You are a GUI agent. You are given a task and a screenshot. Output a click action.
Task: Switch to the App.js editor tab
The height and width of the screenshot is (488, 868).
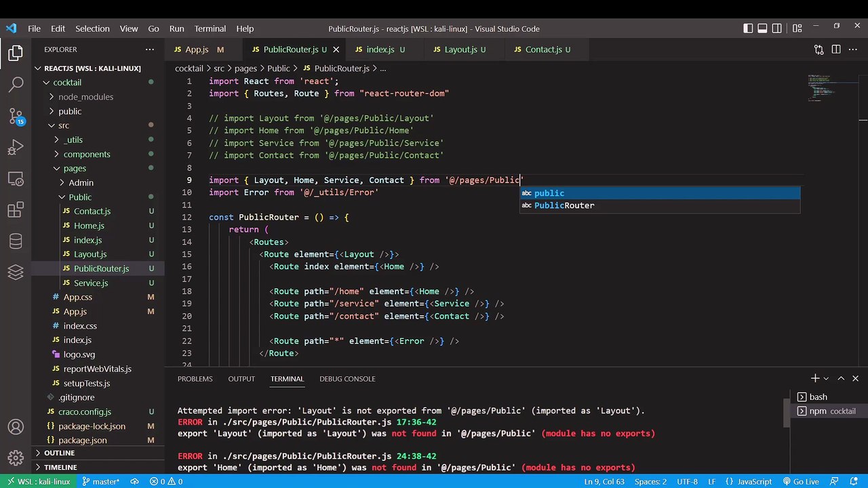pyautogui.click(x=203, y=49)
